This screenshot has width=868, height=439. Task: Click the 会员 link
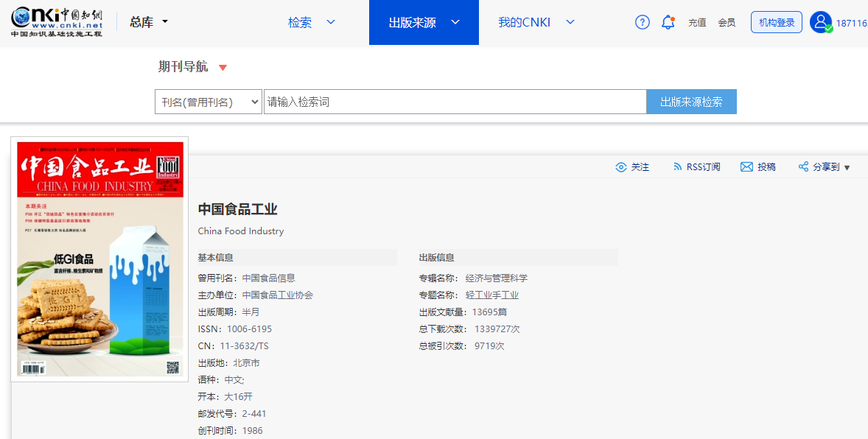[x=727, y=23]
